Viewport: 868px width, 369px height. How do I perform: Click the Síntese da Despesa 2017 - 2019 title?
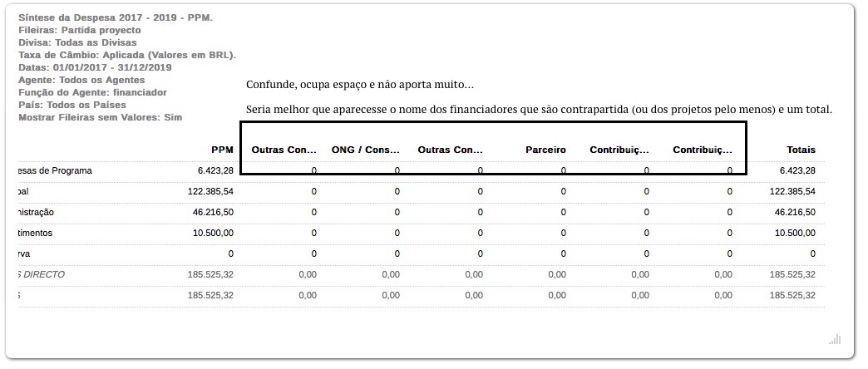115,17
